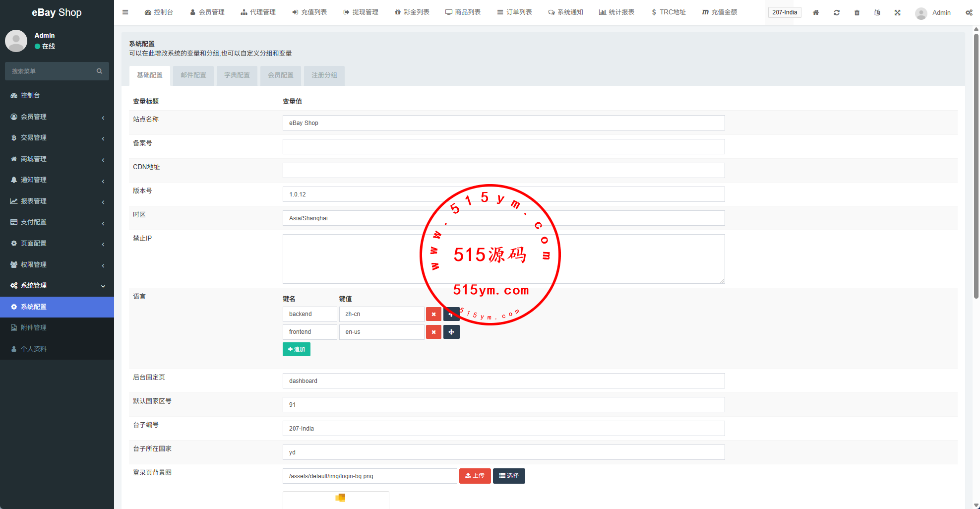
Task: Open 订单列表 in the top navigation
Action: (514, 12)
